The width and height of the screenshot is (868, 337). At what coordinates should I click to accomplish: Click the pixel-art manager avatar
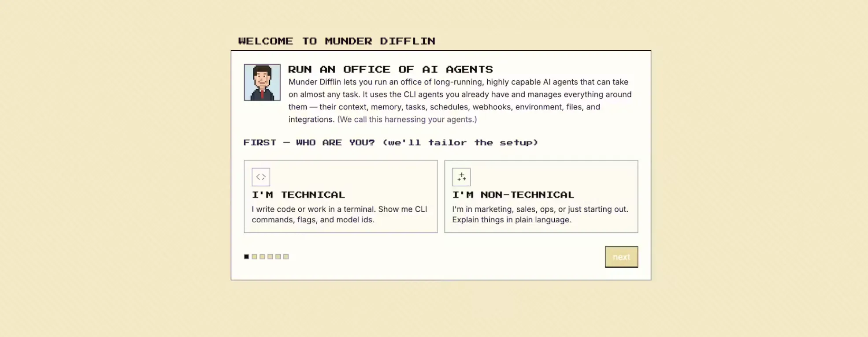pos(262,82)
